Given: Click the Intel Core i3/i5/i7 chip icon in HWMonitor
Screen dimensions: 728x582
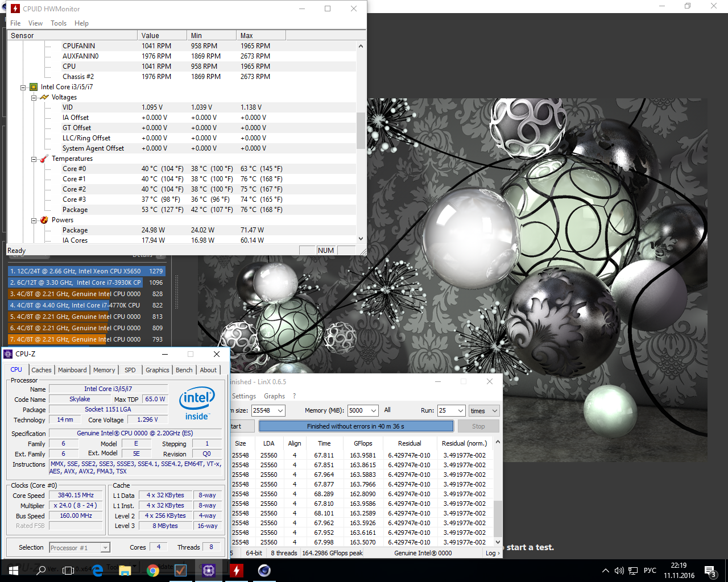Looking at the screenshot, I should coord(34,87).
